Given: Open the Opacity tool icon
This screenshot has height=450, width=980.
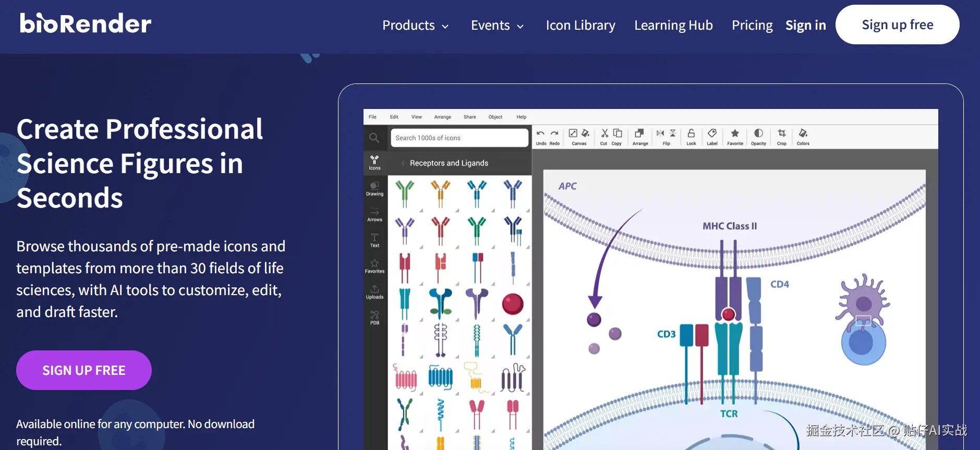Looking at the screenshot, I should 758,133.
